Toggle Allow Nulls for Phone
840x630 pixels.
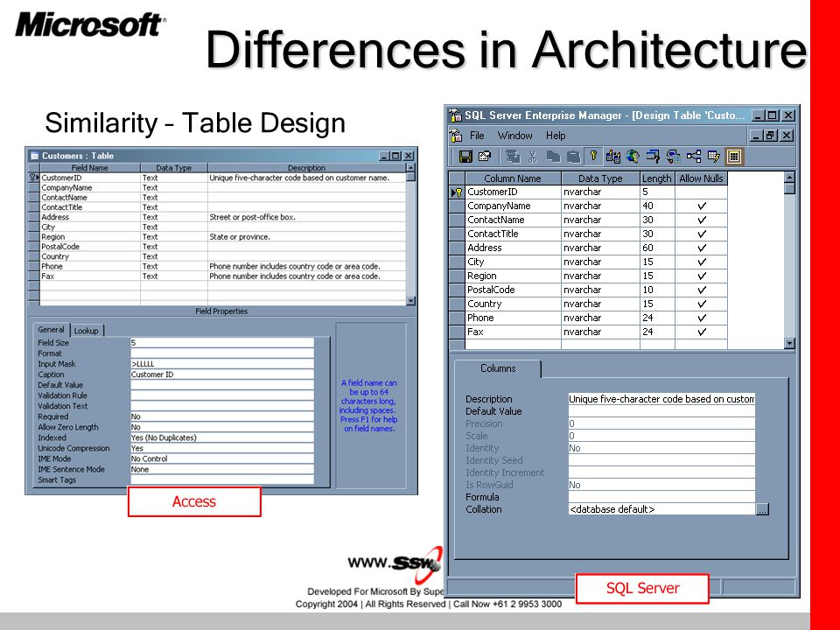702,318
